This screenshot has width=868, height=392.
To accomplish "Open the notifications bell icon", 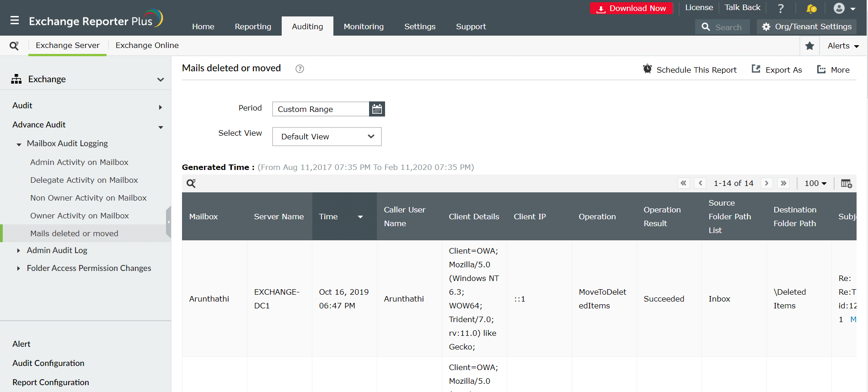I will pos(811,8).
